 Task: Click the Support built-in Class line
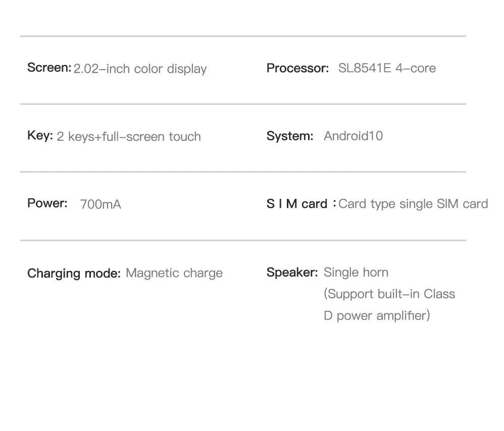pos(389,294)
